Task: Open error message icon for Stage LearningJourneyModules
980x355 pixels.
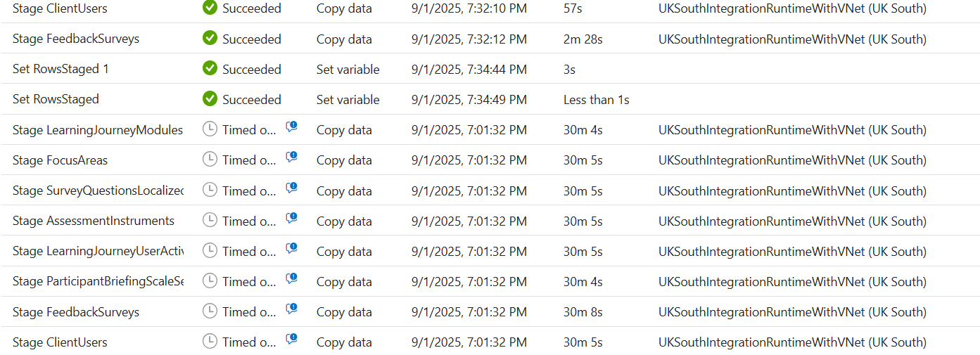Action: coord(291,127)
